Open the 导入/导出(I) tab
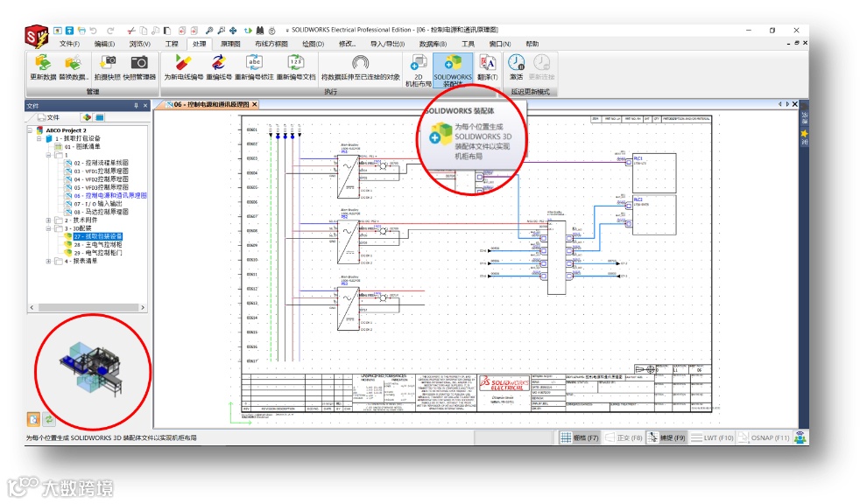This screenshot has width=867, height=504. pos(387,44)
